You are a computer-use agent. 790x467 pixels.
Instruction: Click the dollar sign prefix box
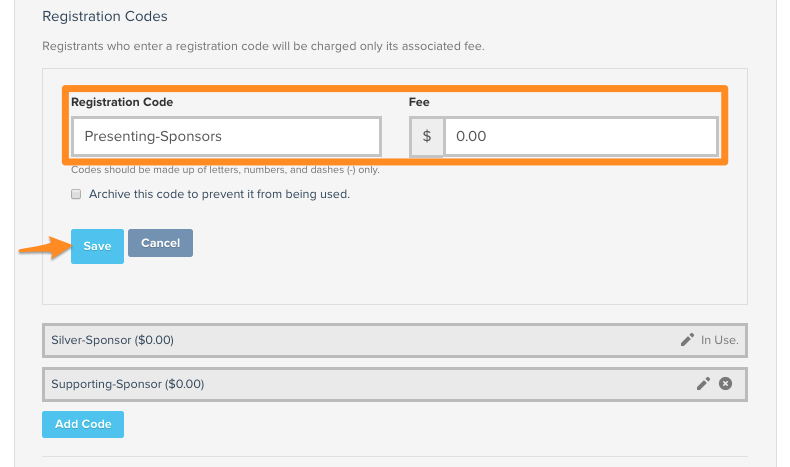(x=427, y=137)
